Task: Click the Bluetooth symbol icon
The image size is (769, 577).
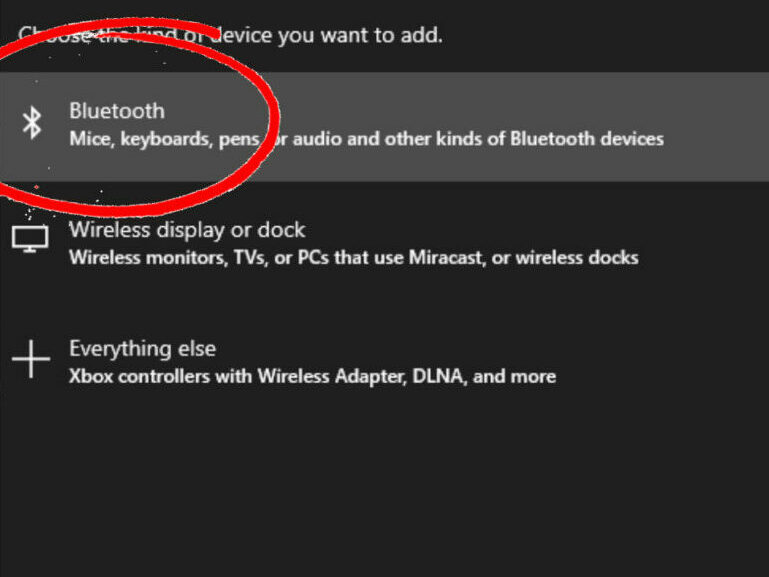Action: tap(32, 123)
